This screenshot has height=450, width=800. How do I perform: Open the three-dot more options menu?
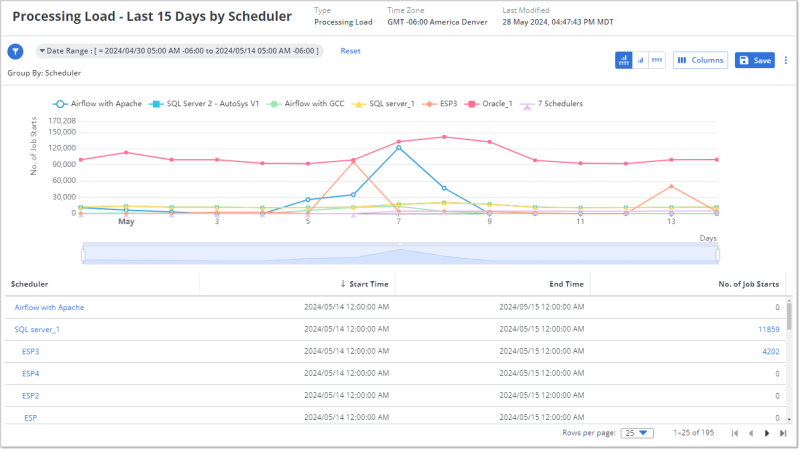[x=786, y=60]
